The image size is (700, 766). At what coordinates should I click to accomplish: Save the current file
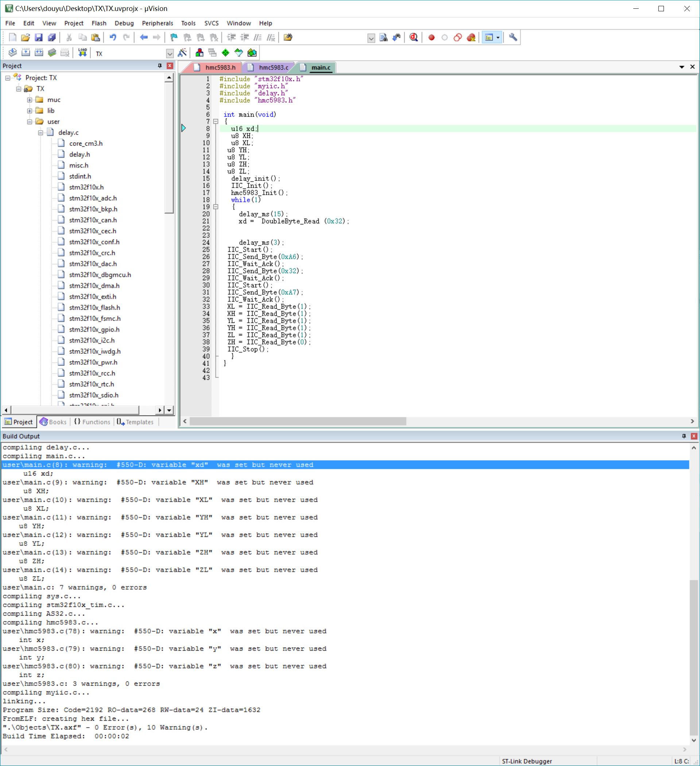39,37
